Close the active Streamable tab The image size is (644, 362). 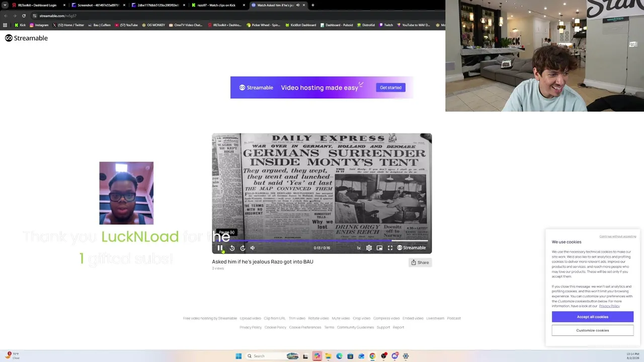click(303, 5)
